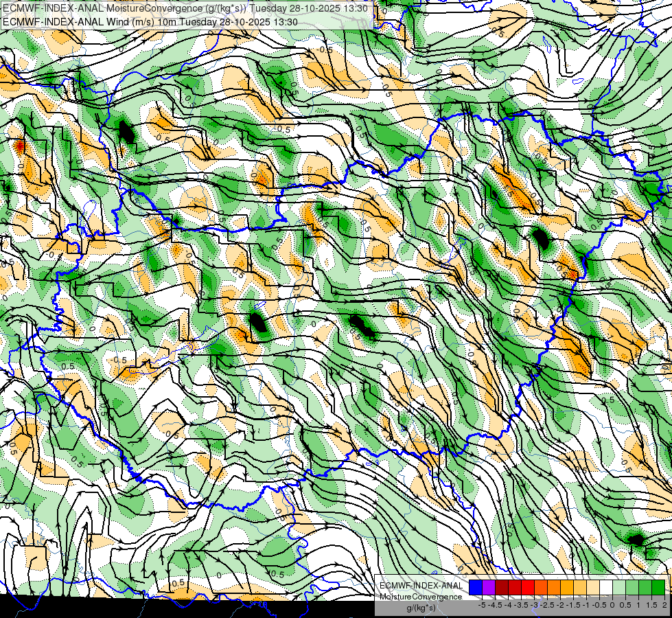Viewport: 672px width, 618px height.
Task: Click the light green legend swatch between 0.5 and 1
Action: pyautogui.click(x=632, y=588)
